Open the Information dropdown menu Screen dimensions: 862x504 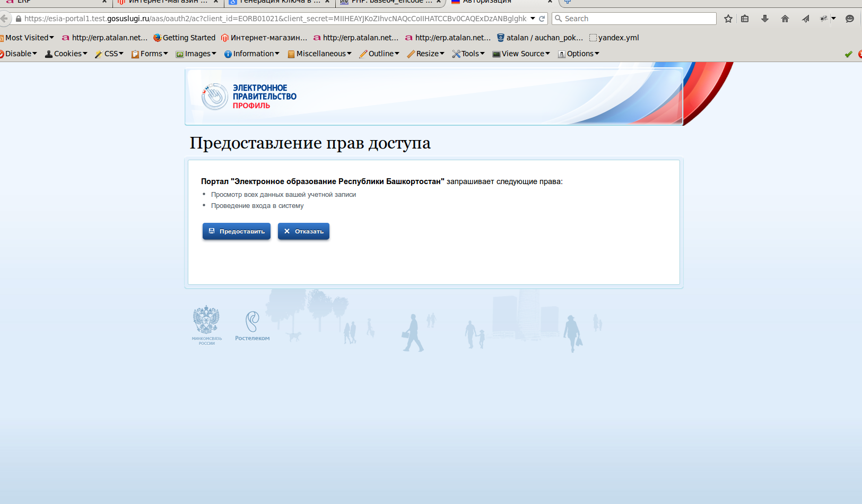252,54
